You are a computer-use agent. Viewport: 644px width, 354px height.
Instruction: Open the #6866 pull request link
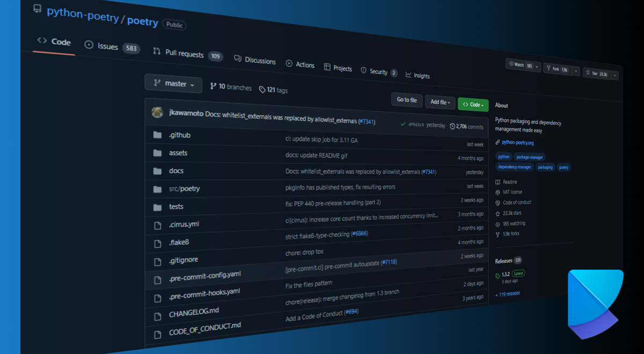coord(360,234)
